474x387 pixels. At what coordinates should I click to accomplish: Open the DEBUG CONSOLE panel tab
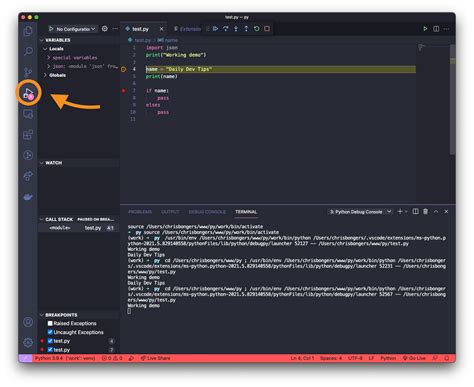coord(207,212)
